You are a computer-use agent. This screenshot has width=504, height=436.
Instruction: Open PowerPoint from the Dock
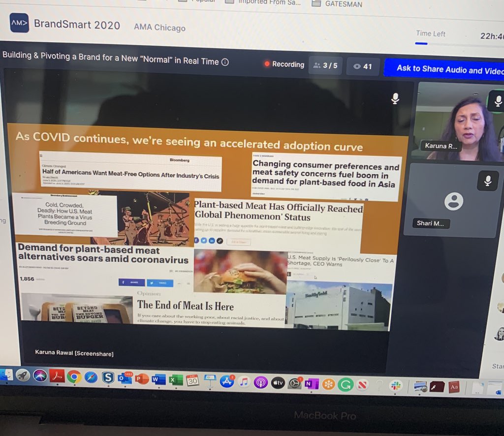[142, 379]
